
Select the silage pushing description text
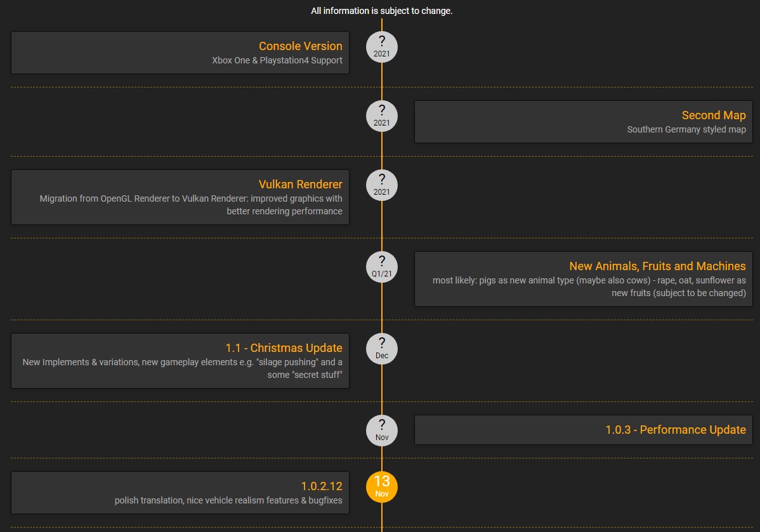(x=182, y=368)
